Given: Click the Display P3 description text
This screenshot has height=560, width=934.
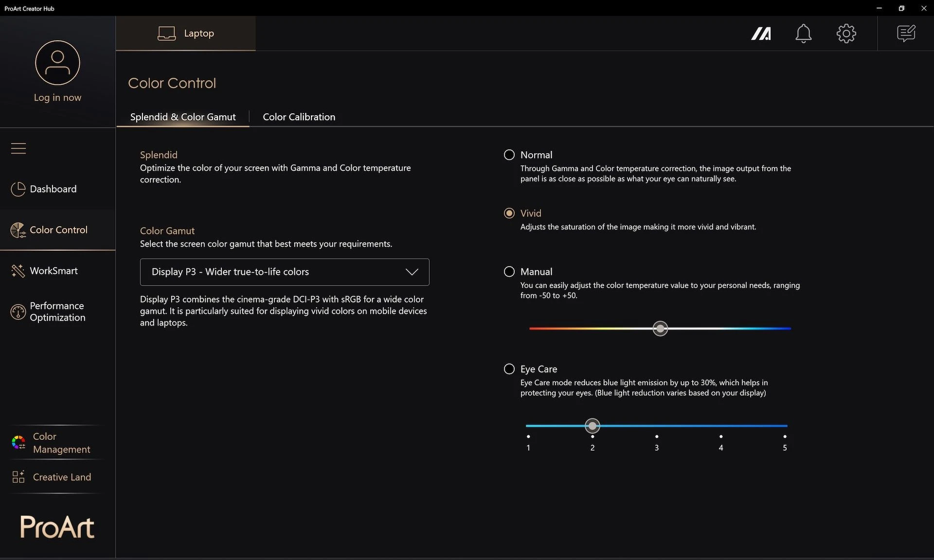Looking at the screenshot, I should coord(284,311).
